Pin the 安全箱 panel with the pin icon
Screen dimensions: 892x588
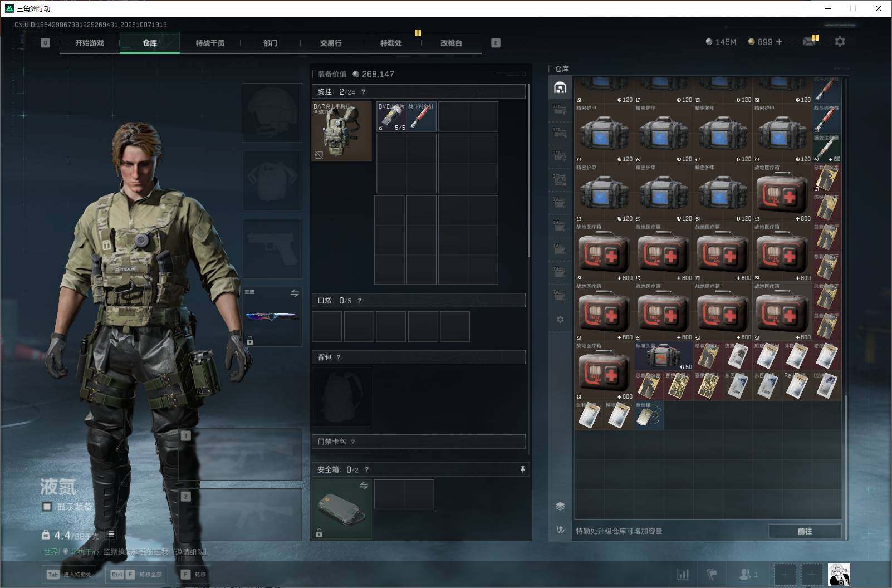(x=522, y=469)
